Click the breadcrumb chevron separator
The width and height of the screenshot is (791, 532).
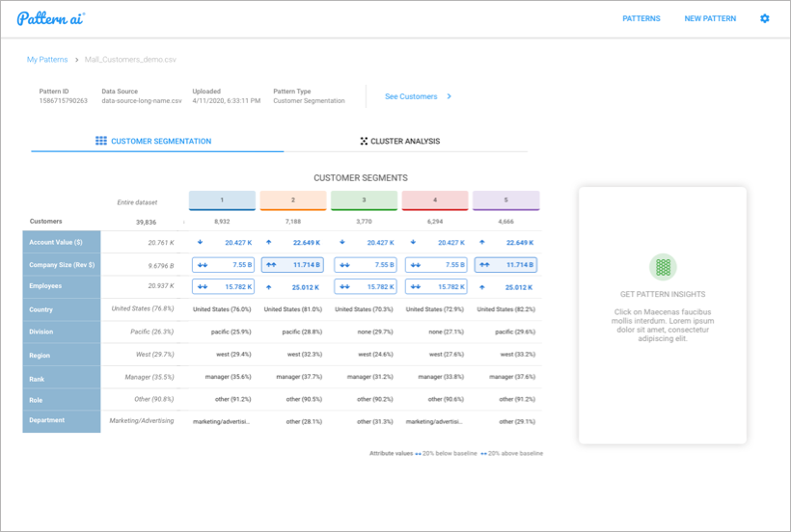click(x=76, y=60)
